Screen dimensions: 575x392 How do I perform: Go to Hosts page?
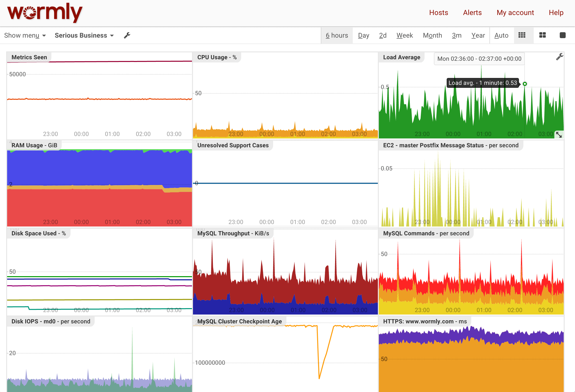[438, 13]
